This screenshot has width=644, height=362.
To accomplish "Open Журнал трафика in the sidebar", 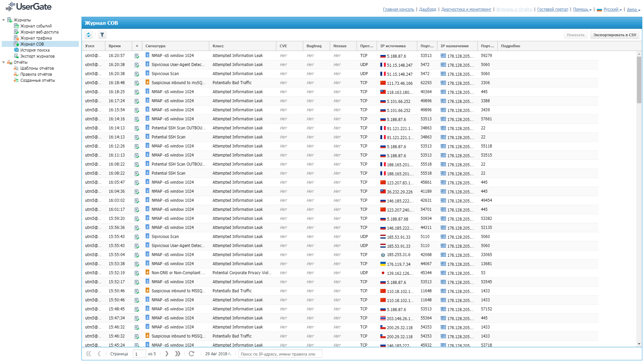I will (36, 38).
